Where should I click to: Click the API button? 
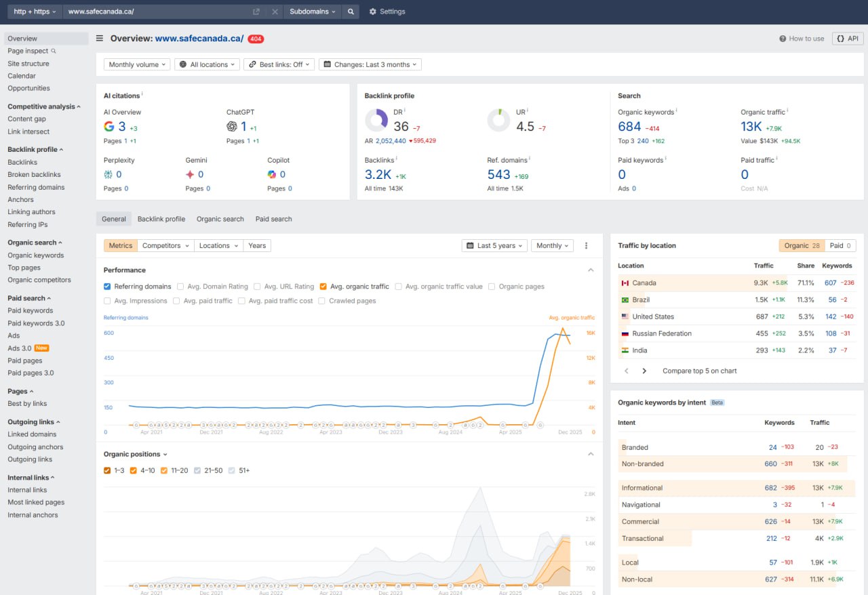coord(848,39)
